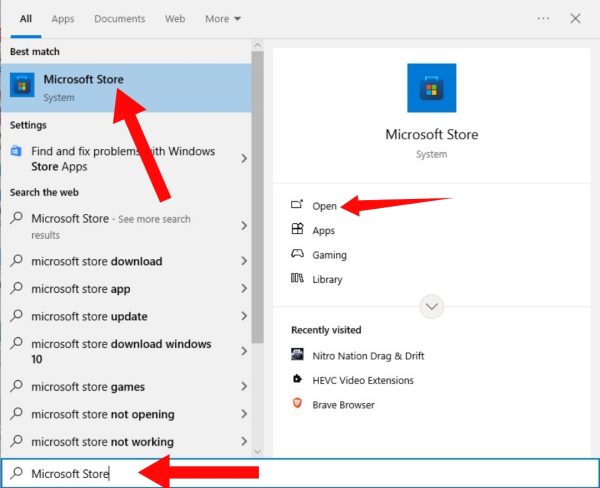Click search icon beside microsoft store app

point(16,288)
